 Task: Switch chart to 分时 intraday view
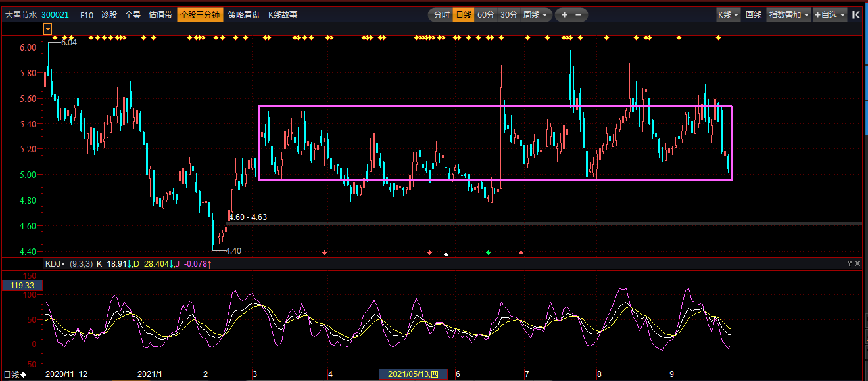tap(441, 14)
